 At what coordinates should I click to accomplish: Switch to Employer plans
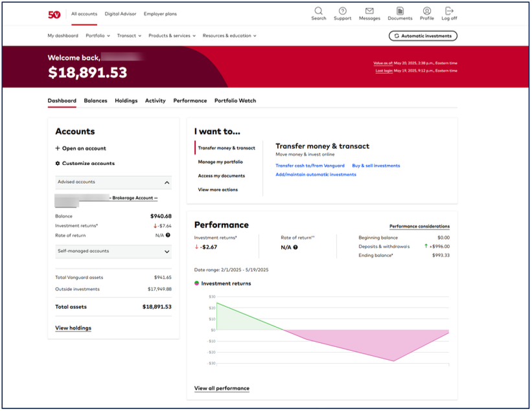160,14
